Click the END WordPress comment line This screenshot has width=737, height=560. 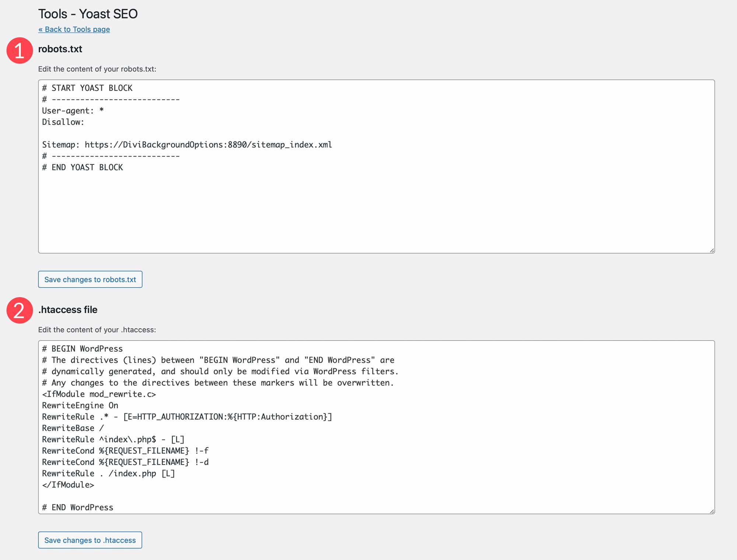[x=78, y=507]
